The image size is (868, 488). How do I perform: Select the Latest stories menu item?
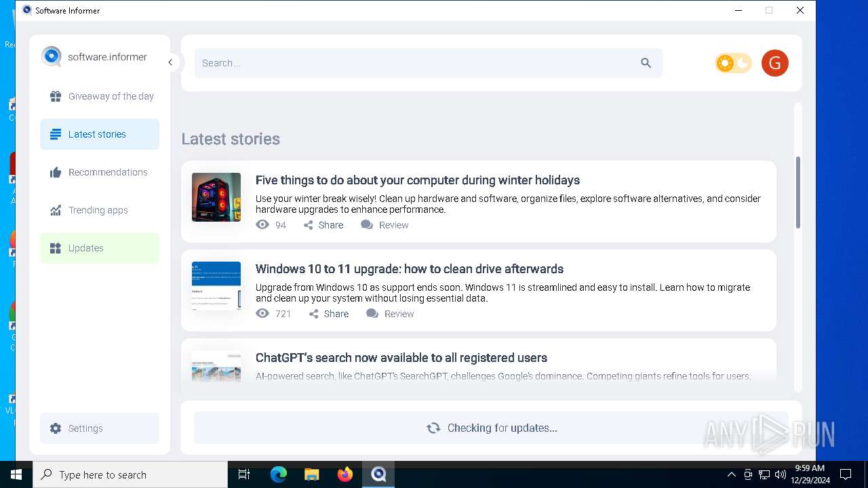(100, 134)
